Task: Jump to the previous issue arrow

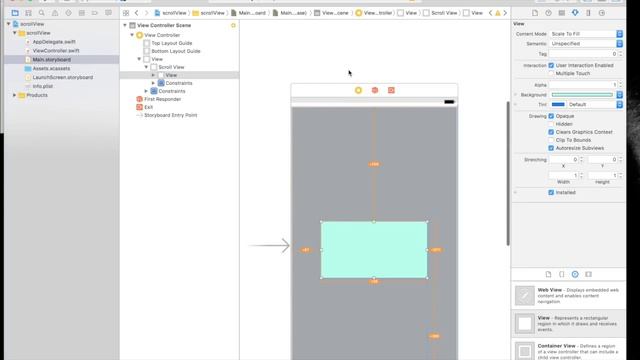Action: coord(491,13)
